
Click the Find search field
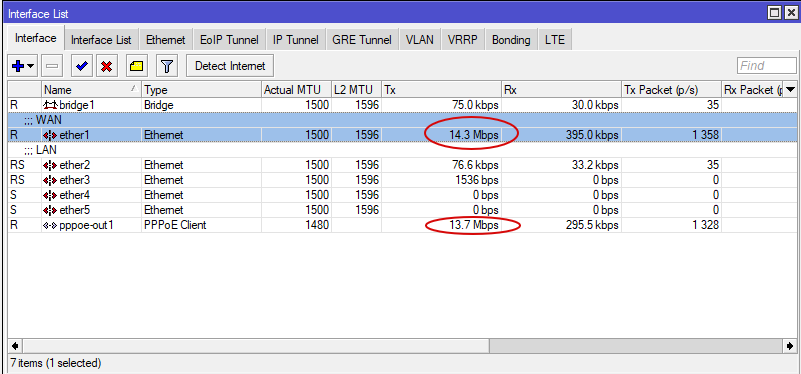tap(766, 66)
